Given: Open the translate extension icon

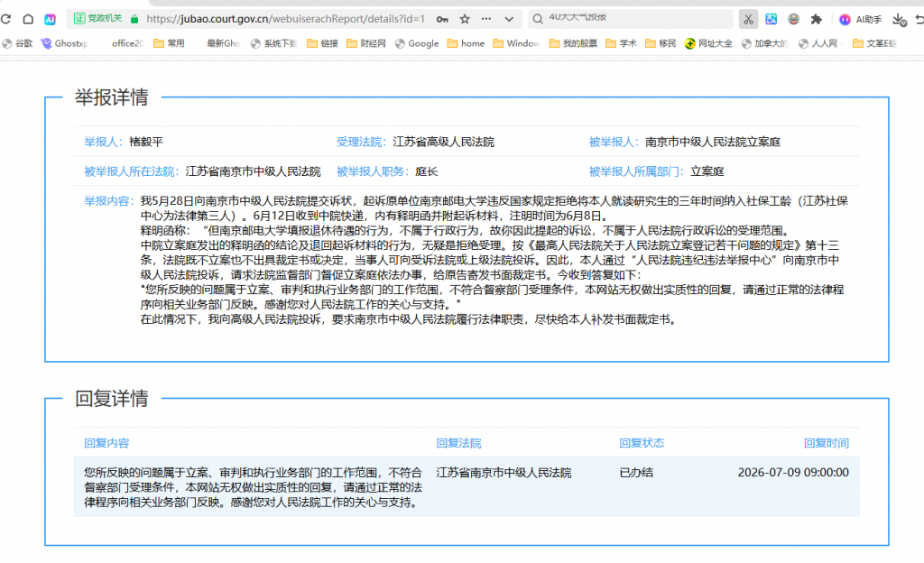Looking at the screenshot, I should pos(771,20).
